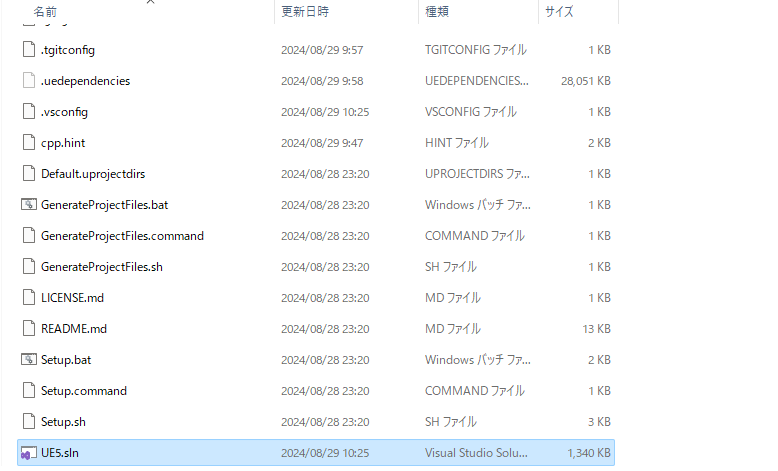Click the HINT ファイル type cell
Screen dimensions: 778x471
pyautogui.click(x=456, y=142)
